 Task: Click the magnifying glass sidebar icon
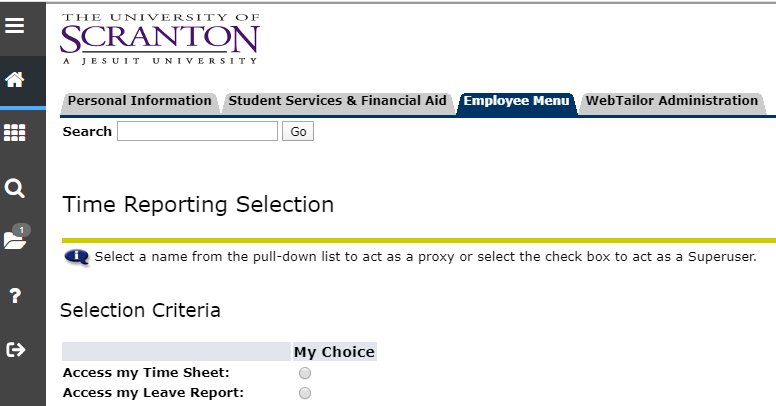[14, 189]
